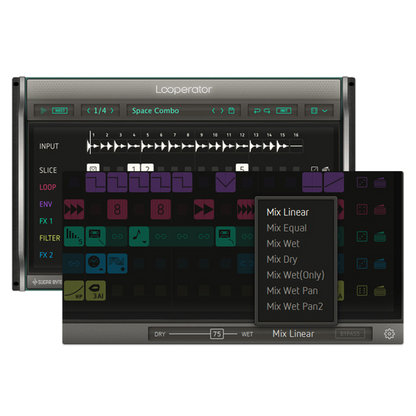This screenshot has height=416, width=416.
Task: Click the blue clock effect cell
Action: click(96, 263)
